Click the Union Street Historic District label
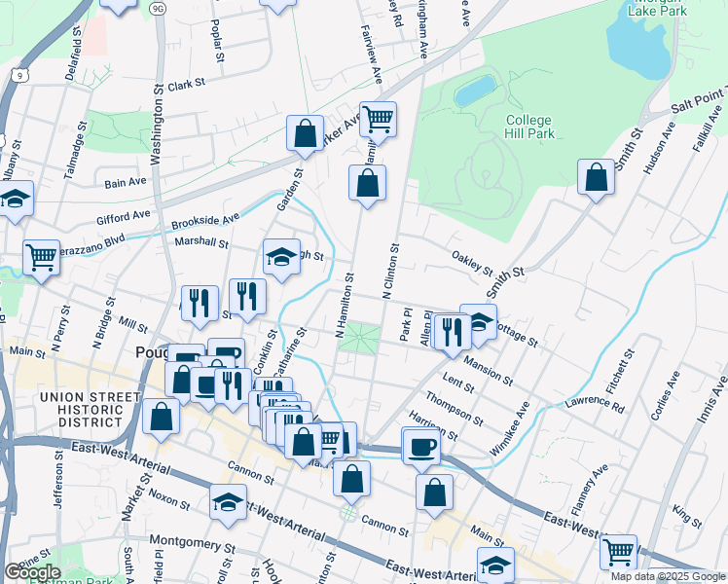 point(91,410)
